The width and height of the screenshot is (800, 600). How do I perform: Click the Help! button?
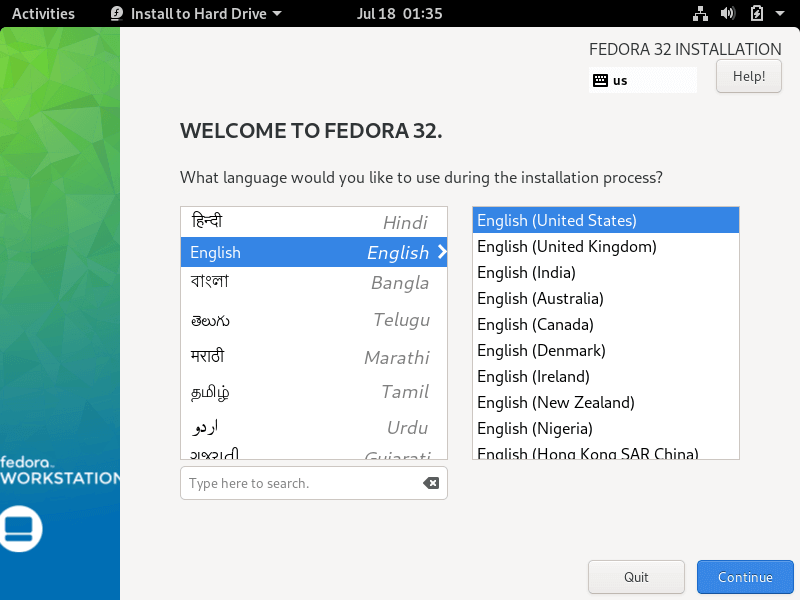coord(748,76)
